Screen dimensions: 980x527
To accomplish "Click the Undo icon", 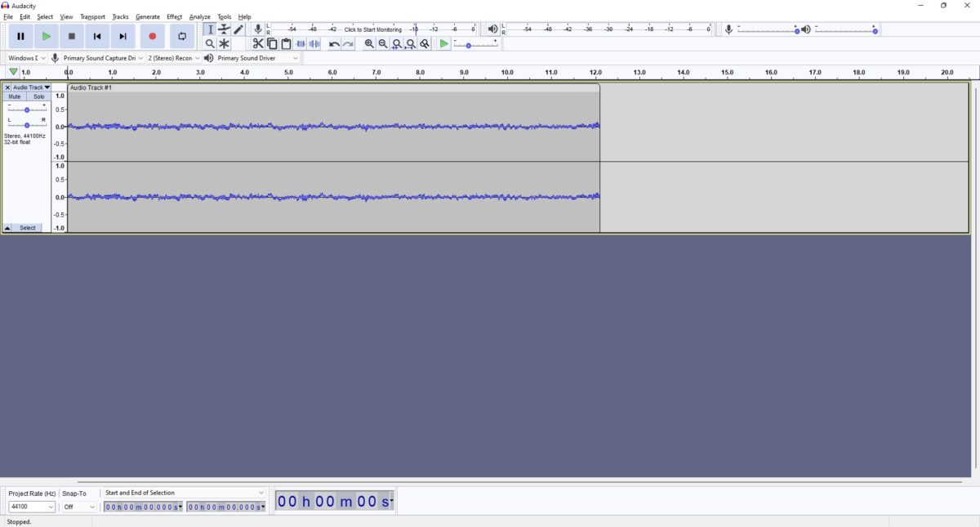I will click(x=333, y=43).
